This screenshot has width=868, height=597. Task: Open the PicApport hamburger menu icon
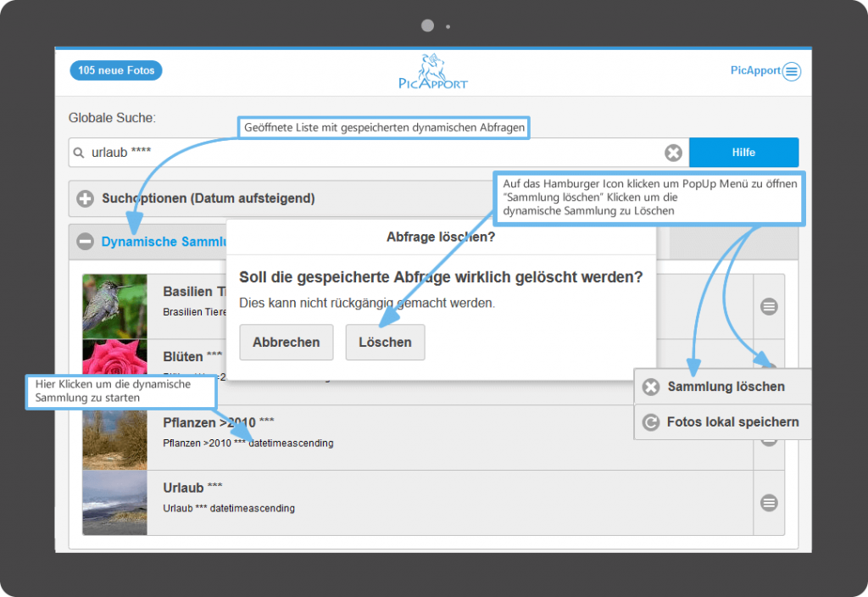(x=791, y=71)
